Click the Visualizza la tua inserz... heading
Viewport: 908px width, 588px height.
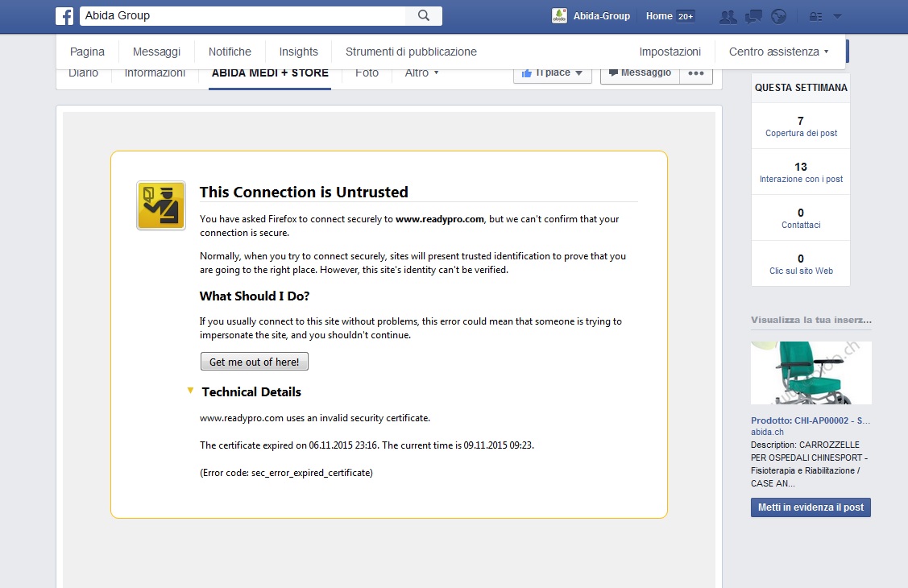click(811, 320)
